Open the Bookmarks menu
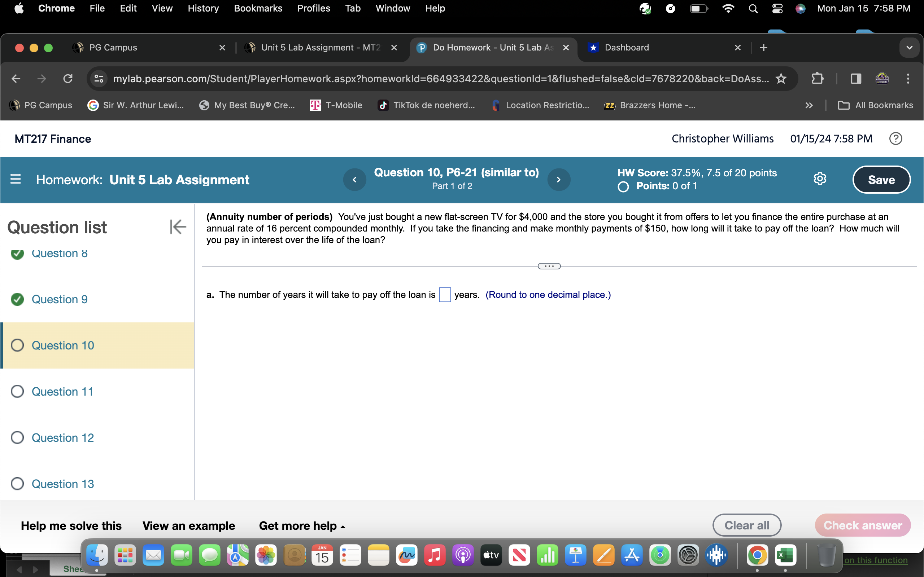 tap(258, 8)
